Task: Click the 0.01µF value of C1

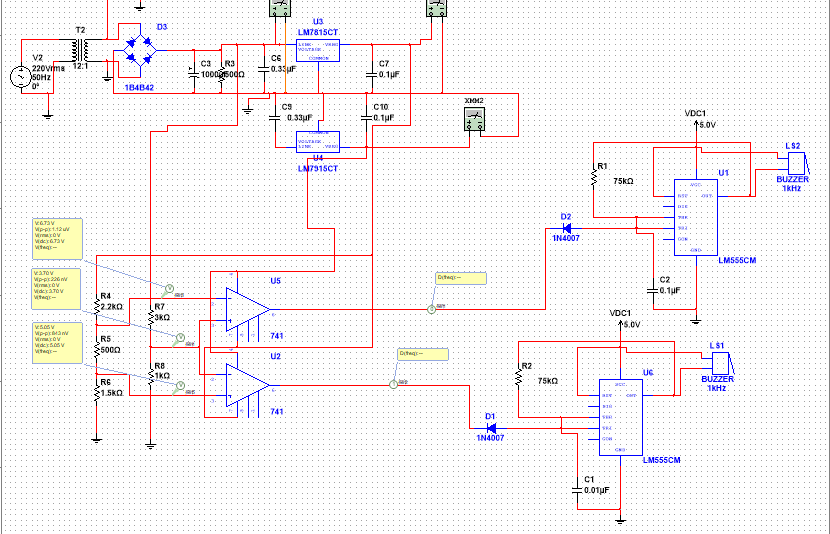Action: coord(597,491)
